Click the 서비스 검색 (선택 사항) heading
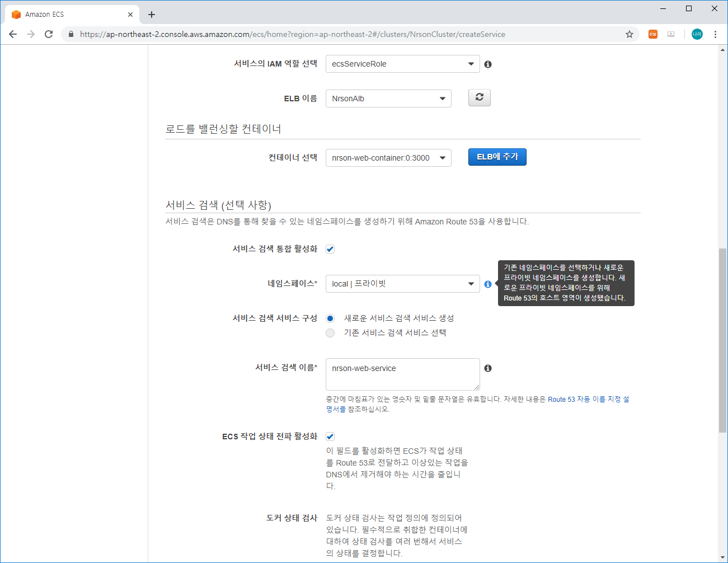Screen dimensions: 728x563 (x=218, y=205)
